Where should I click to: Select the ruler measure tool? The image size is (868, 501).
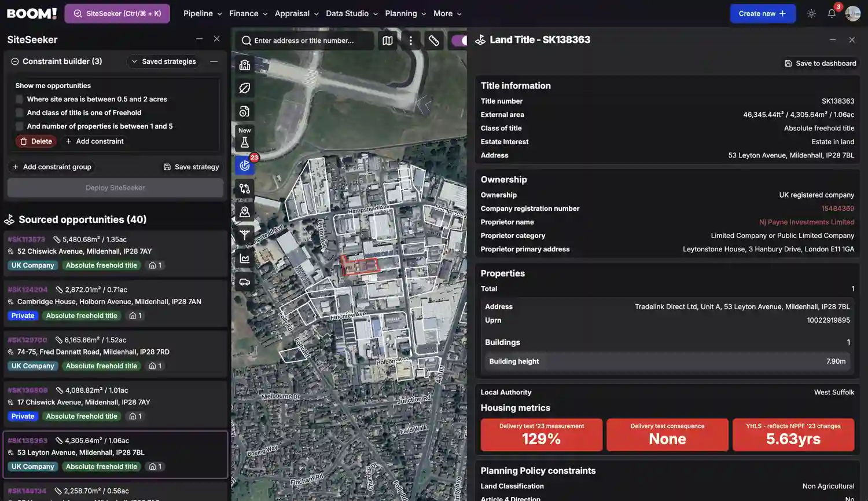point(434,41)
